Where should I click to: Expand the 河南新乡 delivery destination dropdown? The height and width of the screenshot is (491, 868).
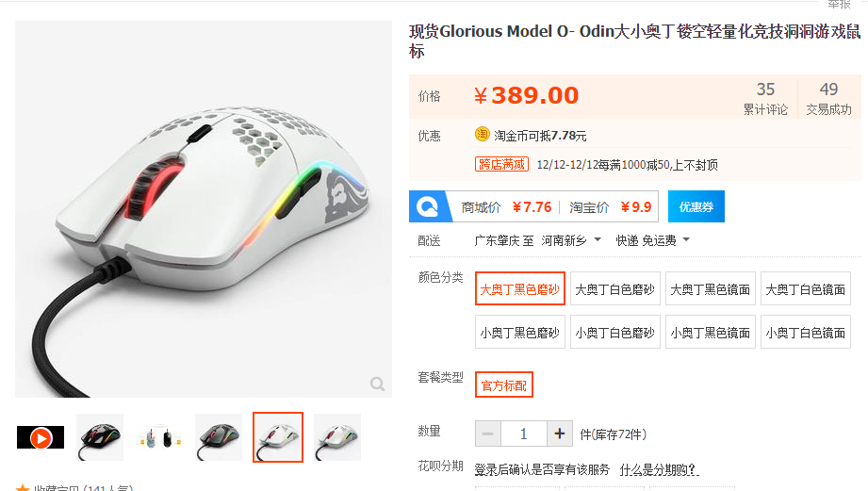point(571,240)
